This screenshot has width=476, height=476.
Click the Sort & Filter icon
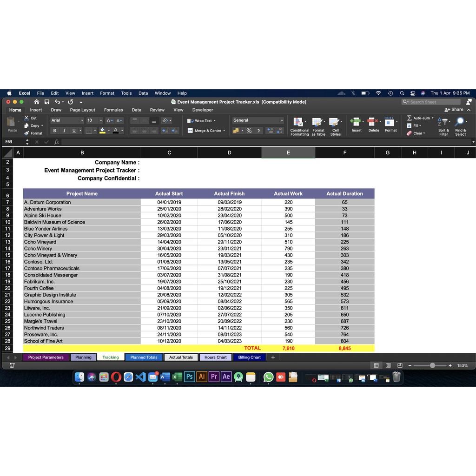point(443,126)
